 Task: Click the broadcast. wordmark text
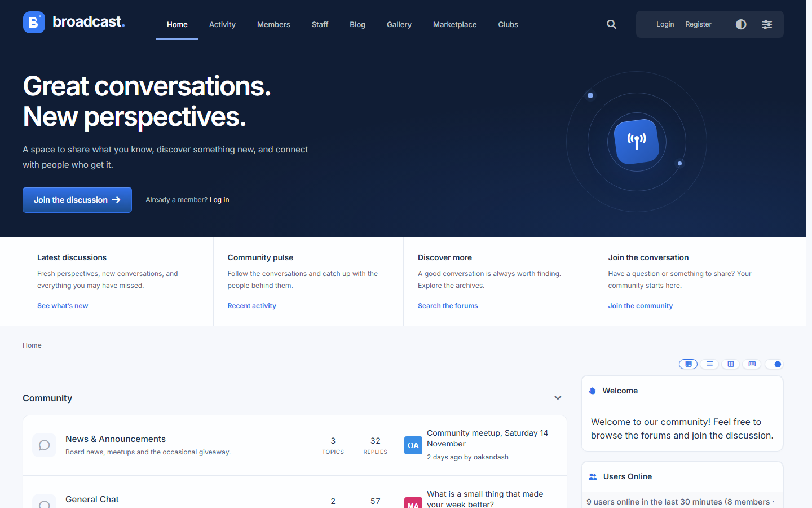(89, 21)
